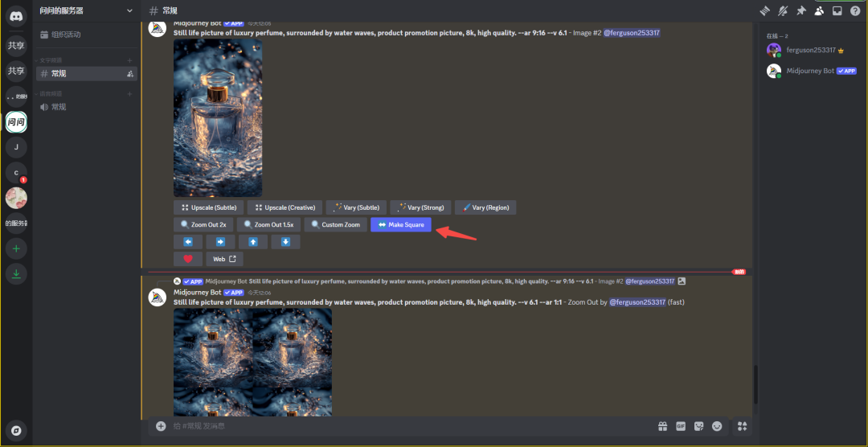Click the pan down arrow button
Image resolution: width=868 pixels, height=447 pixels.
click(x=285, y=242)
